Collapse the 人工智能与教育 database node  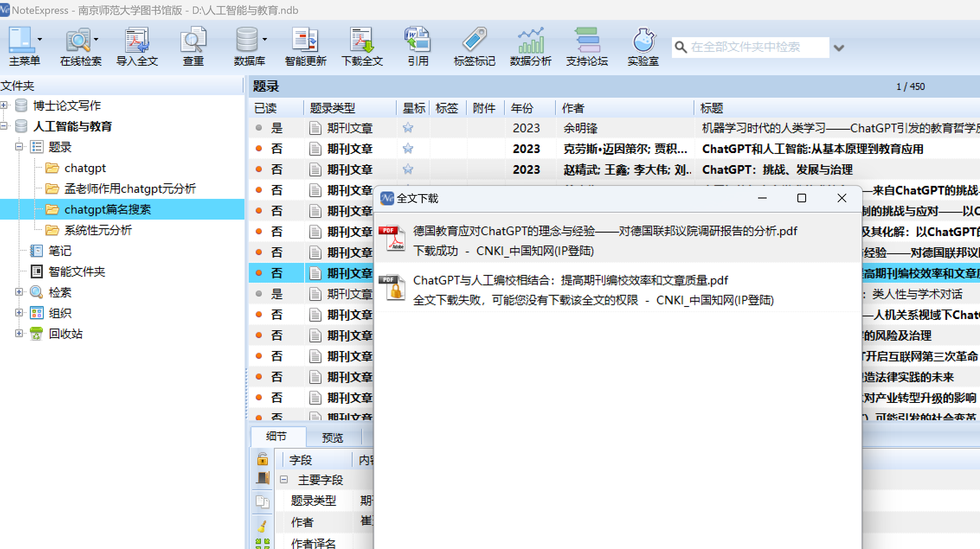[x=4, y=126]
